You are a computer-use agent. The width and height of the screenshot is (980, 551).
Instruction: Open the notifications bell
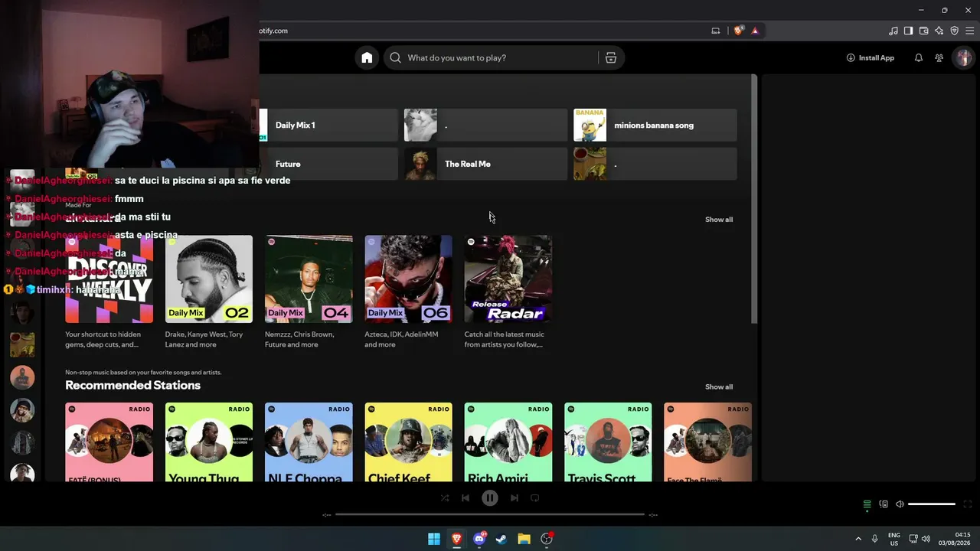(919, 57)
